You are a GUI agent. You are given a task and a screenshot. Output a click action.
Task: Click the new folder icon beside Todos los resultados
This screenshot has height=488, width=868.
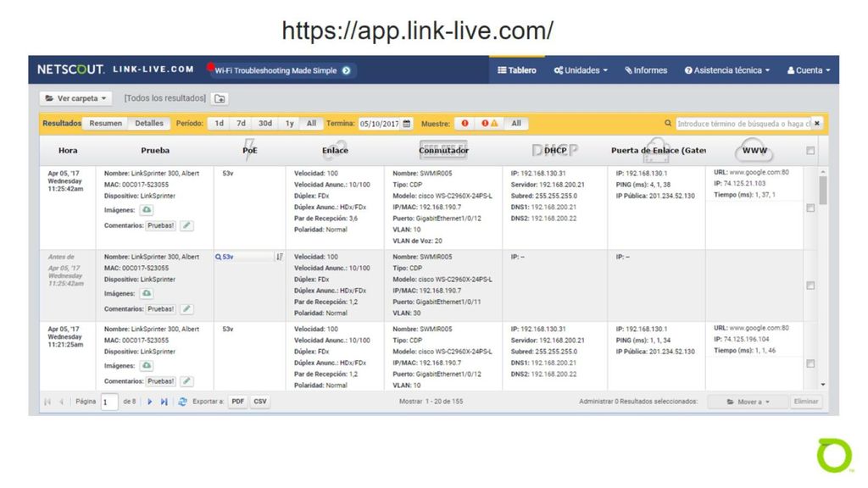pyautogui.click(x=220, y=98)
